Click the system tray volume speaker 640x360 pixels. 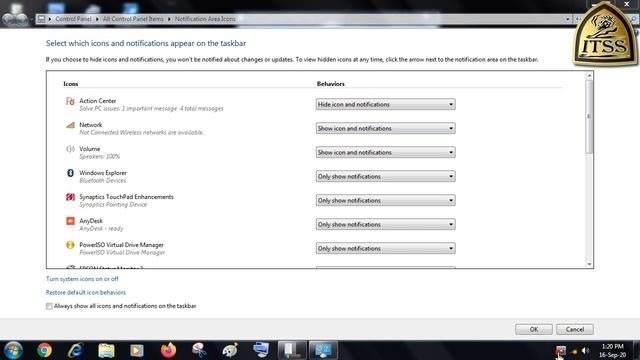click(x=586, y=351)
